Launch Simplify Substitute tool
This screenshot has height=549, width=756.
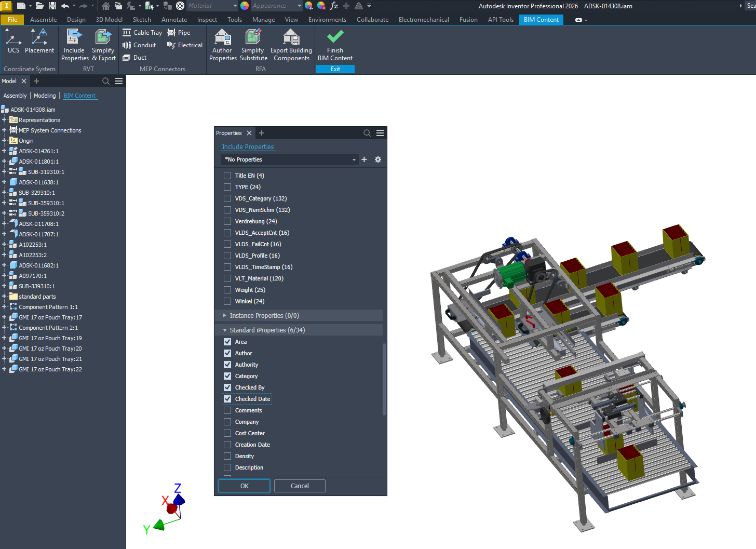253,45
